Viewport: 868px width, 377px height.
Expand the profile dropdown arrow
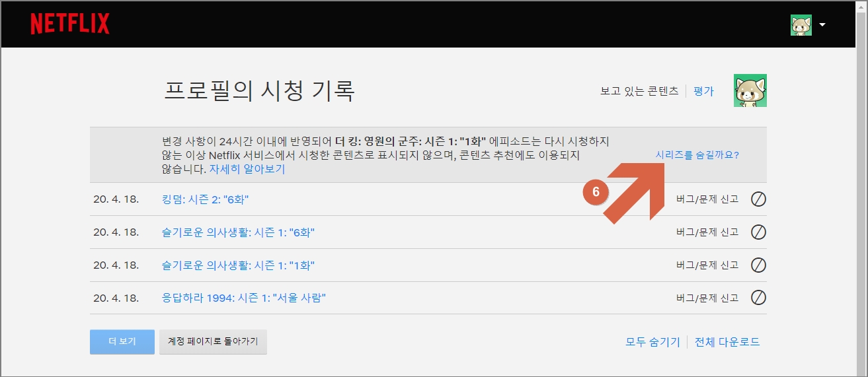coord(822,25)
